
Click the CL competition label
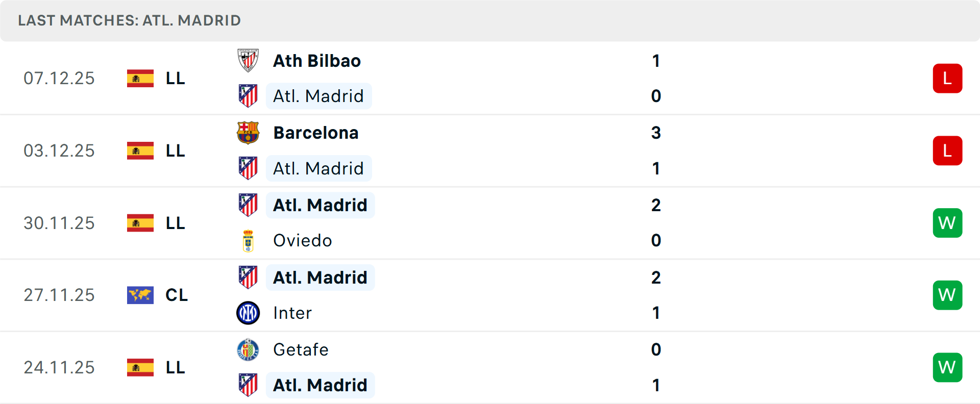177,295
